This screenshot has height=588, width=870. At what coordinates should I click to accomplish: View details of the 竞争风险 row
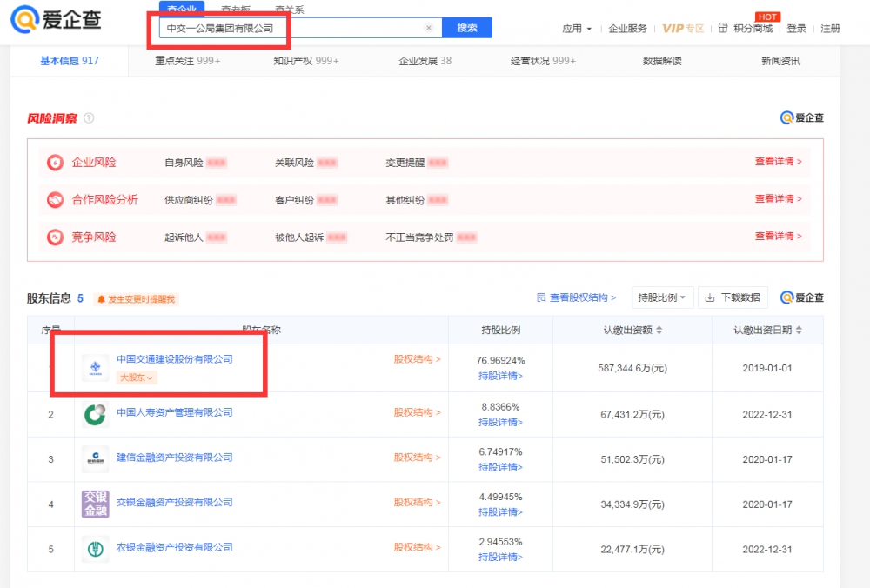[x=778, y=237]
